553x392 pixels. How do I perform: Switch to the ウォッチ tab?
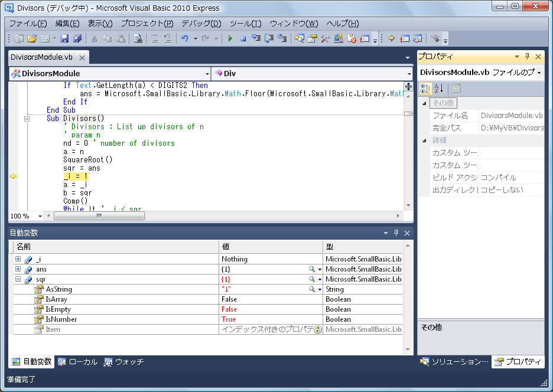click(x=123, y=362)
